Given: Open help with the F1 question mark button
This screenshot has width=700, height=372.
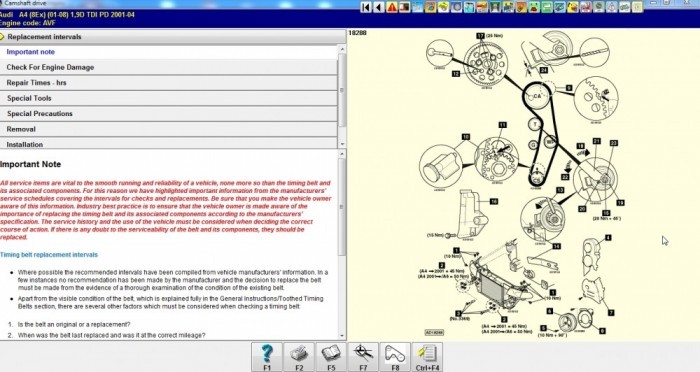Looking at the screenshot, I should point(267,357).
